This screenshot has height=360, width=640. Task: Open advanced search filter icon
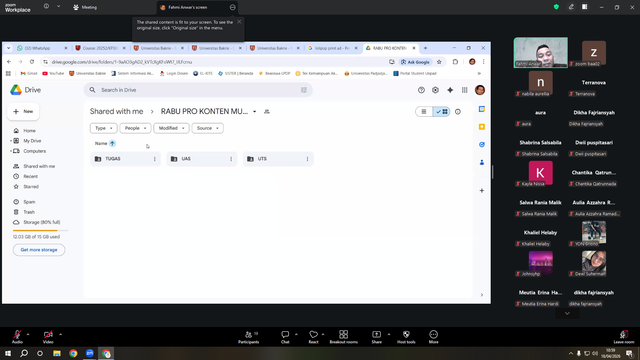tap(304, 90)
